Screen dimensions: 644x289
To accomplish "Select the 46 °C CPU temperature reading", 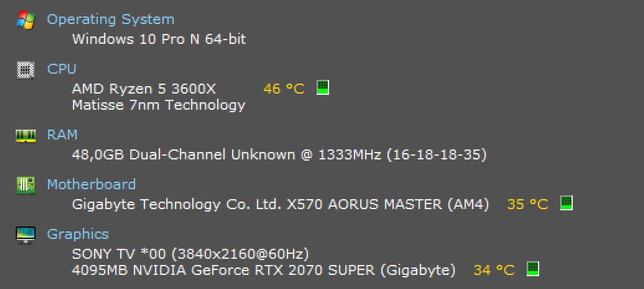I will click(284, 89).
